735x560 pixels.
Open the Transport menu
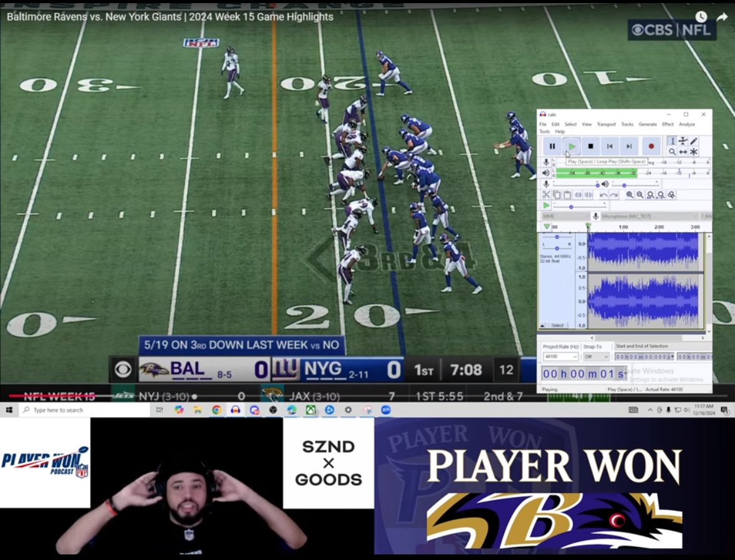click(606, 124)
